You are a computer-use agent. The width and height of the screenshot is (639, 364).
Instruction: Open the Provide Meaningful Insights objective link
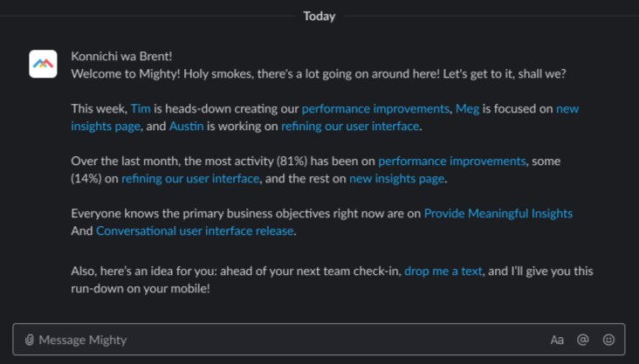click(x=498, y=213)
